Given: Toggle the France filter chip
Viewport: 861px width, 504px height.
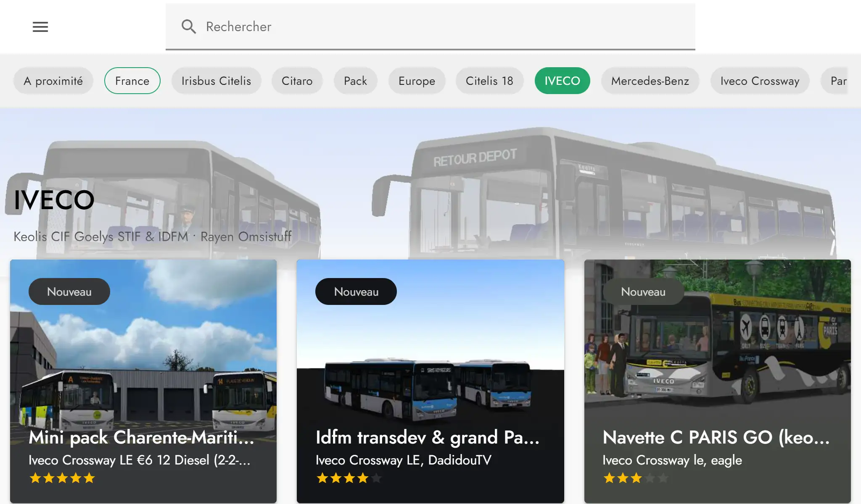Looking at the screenshot, I should [132, 81].
